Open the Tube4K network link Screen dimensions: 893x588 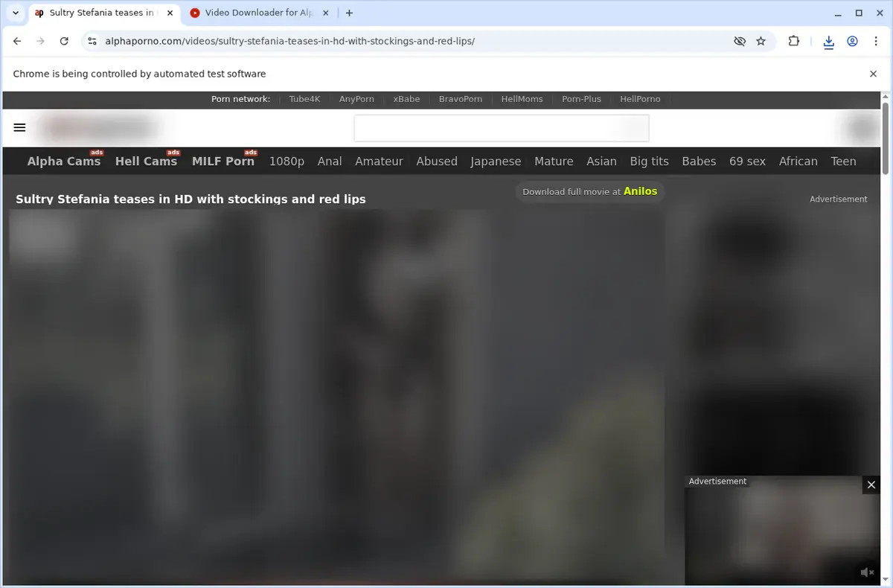click(x=304, y=99)
